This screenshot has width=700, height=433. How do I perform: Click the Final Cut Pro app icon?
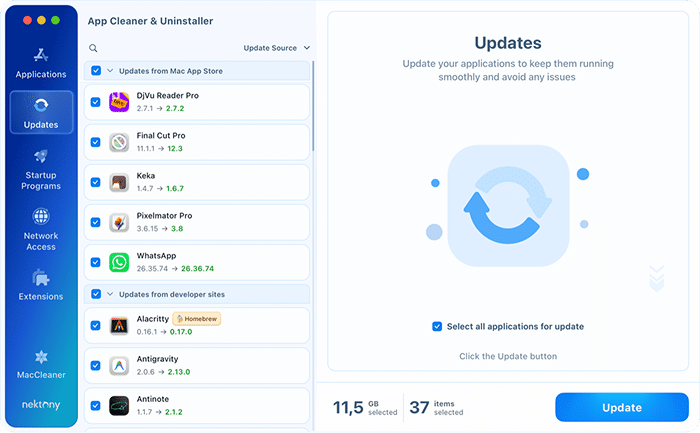[x=119, y=142]
